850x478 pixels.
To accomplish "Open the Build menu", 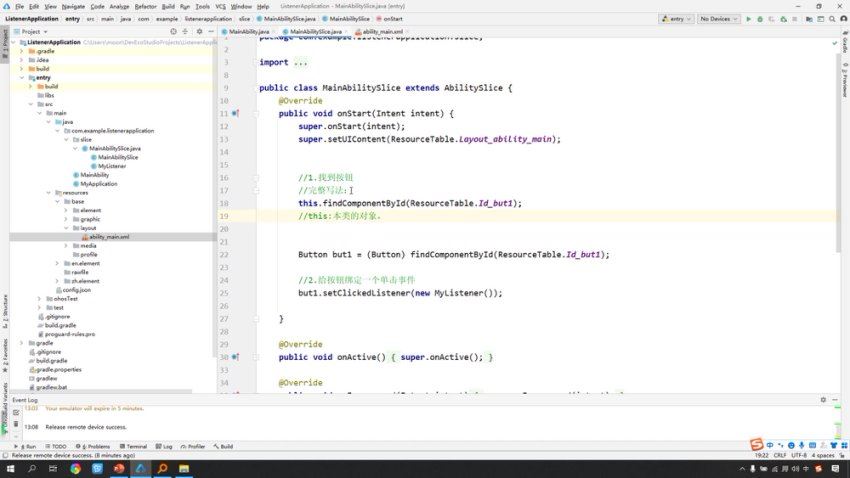I will [x=168, y=7].
